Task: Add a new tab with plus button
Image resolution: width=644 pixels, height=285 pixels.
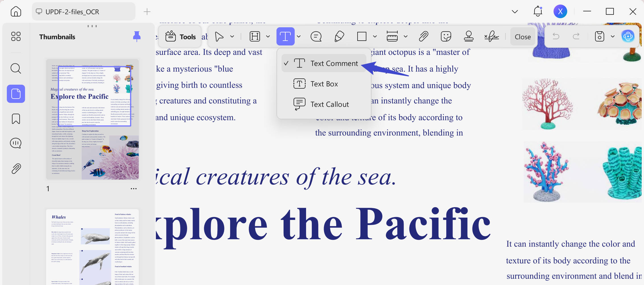Action: tap(147, 12)
